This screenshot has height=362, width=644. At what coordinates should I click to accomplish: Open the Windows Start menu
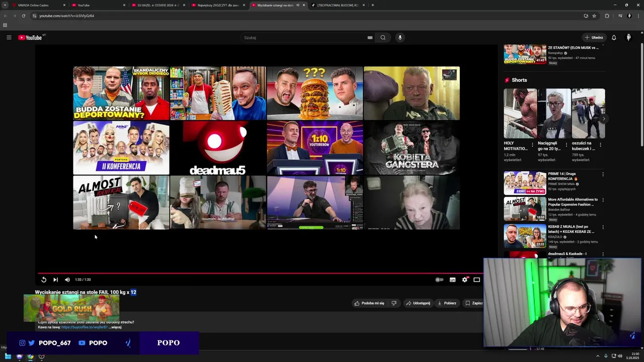8,356
